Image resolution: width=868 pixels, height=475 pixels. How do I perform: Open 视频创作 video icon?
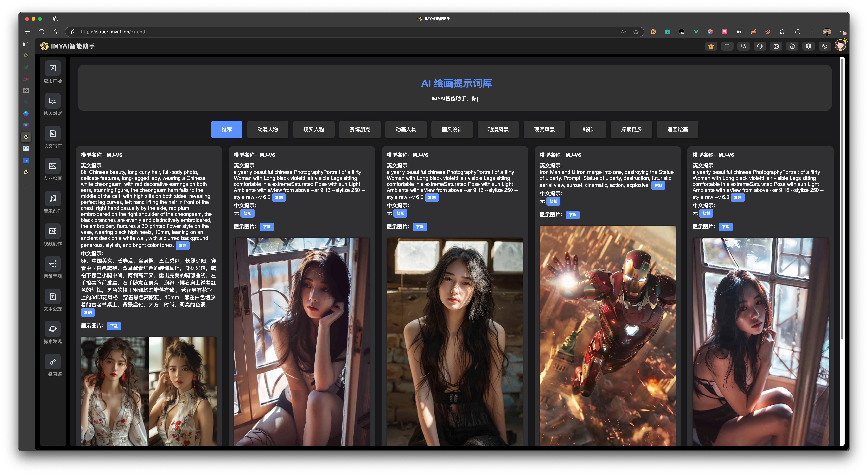[53, 231]
